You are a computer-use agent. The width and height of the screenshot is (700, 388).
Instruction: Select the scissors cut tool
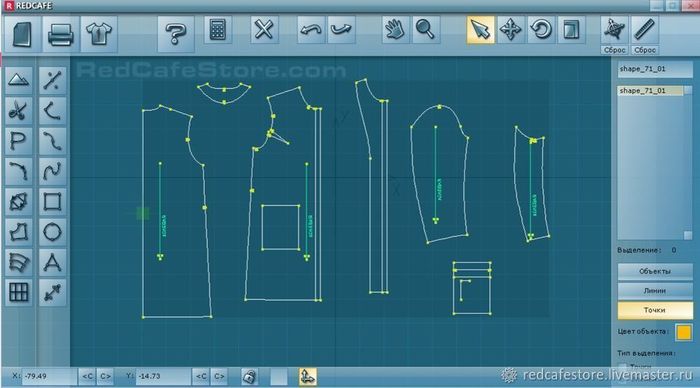tap(18, 111)
